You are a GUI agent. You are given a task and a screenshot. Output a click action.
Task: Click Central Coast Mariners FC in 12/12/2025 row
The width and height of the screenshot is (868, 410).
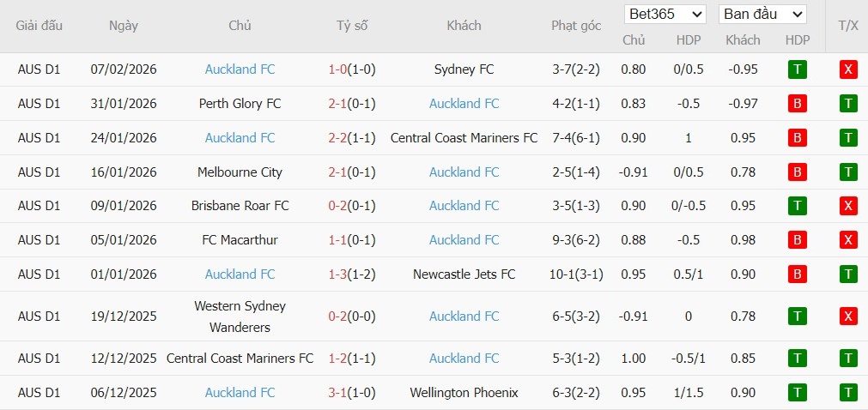[240, 359]
